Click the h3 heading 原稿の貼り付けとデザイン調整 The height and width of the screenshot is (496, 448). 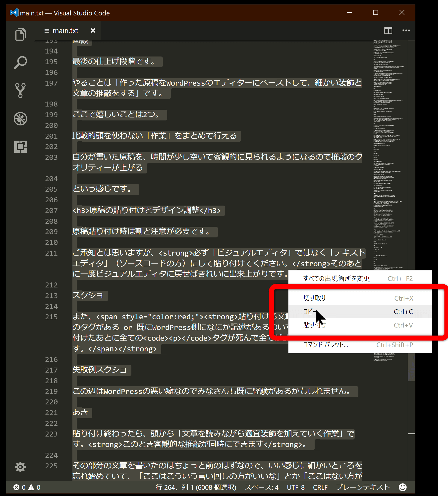tap(146, 210)
